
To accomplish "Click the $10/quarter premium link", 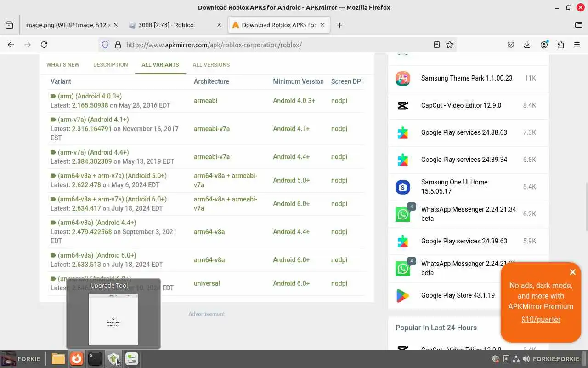I will [x=541, y=319].
